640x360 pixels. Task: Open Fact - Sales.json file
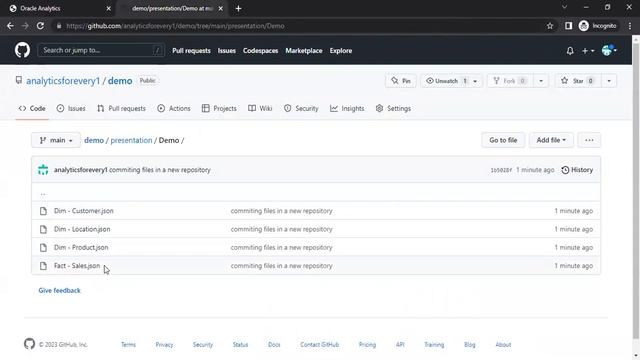click(x=77, y=266)
